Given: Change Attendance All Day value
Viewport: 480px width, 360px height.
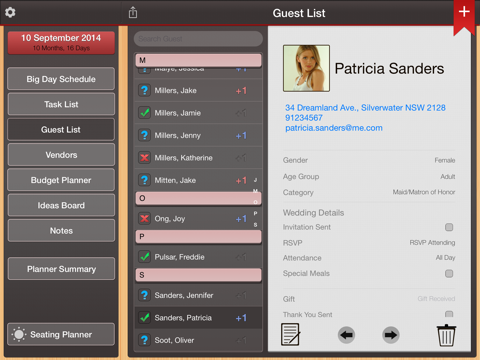Looking at the screenshot, I should pos(445,258).
